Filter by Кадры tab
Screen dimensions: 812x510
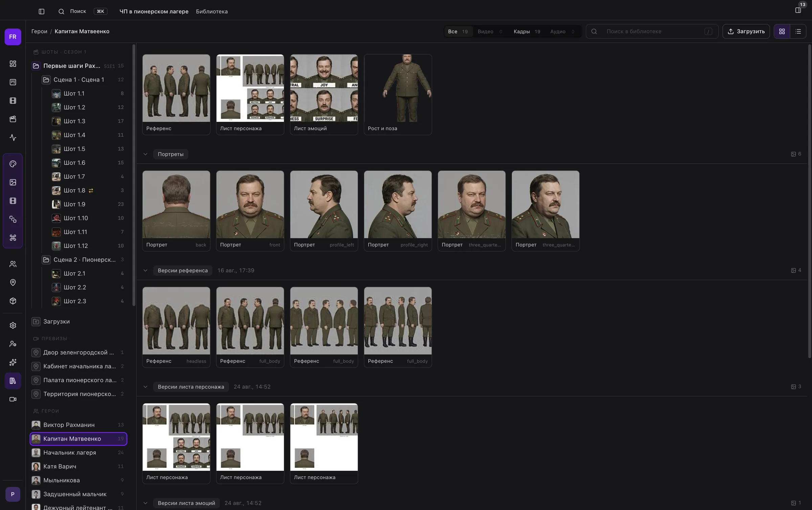[527, 31]
